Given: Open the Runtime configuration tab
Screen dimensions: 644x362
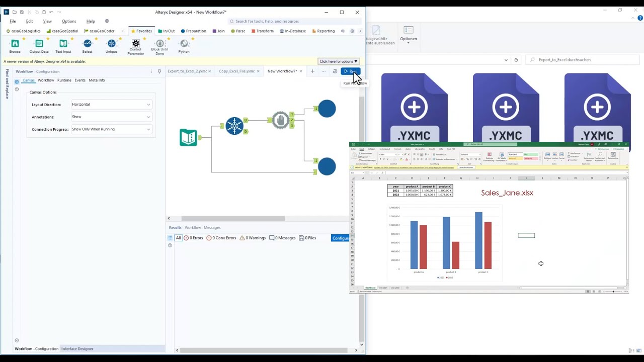Looking at the screenshot, I should pos(64,80).
